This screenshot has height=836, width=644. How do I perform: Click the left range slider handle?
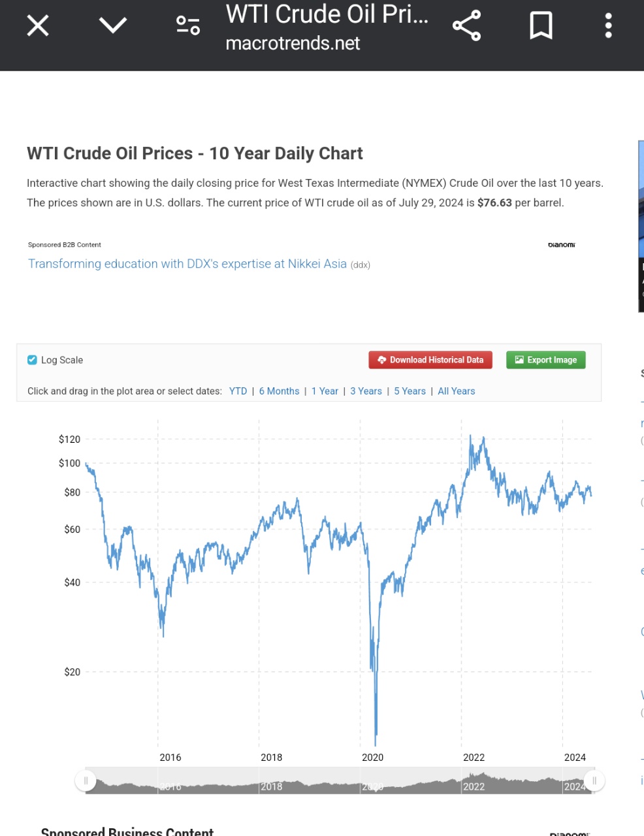(x=86, y=780)
